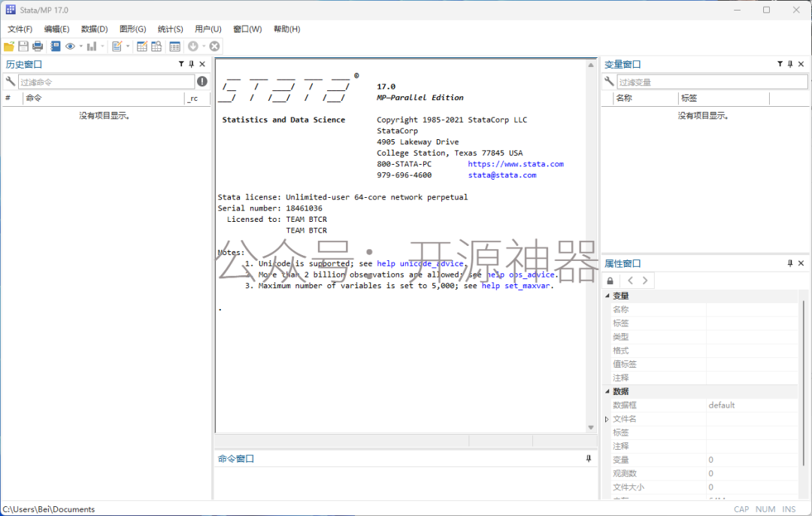
Task: Open the dropdown beside the More icon
Action: tap(204, 47)
